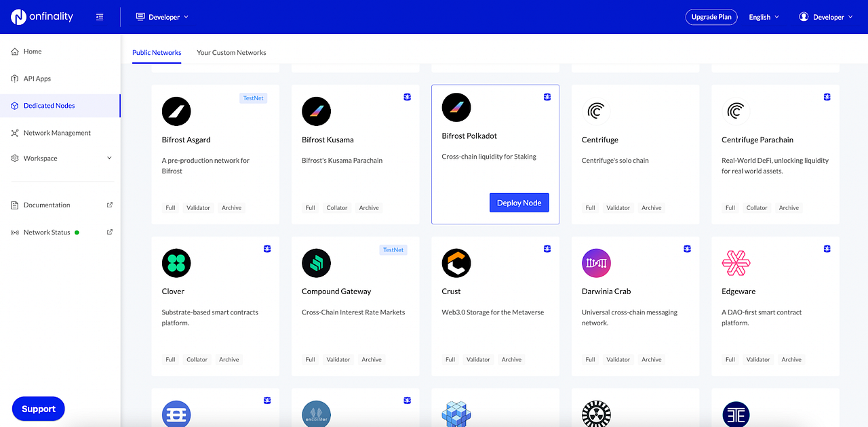This screenshot has width=868, height=427.
Task: Click the Upgrade Plan button
Action: (x=711, y=17)
